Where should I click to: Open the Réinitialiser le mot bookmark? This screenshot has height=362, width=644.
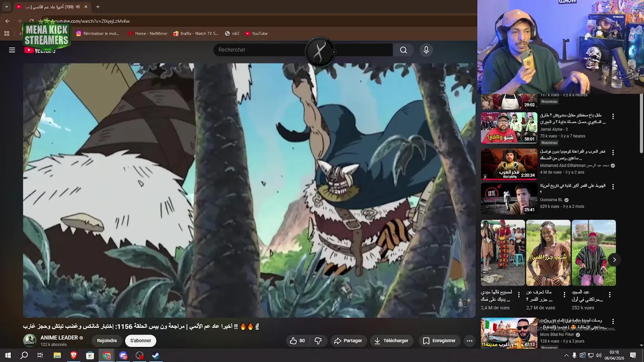coord(98,34)
